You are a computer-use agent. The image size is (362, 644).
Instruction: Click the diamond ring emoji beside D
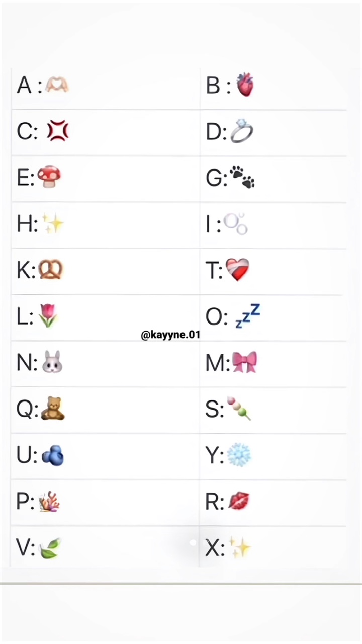[x=241, y=131]
